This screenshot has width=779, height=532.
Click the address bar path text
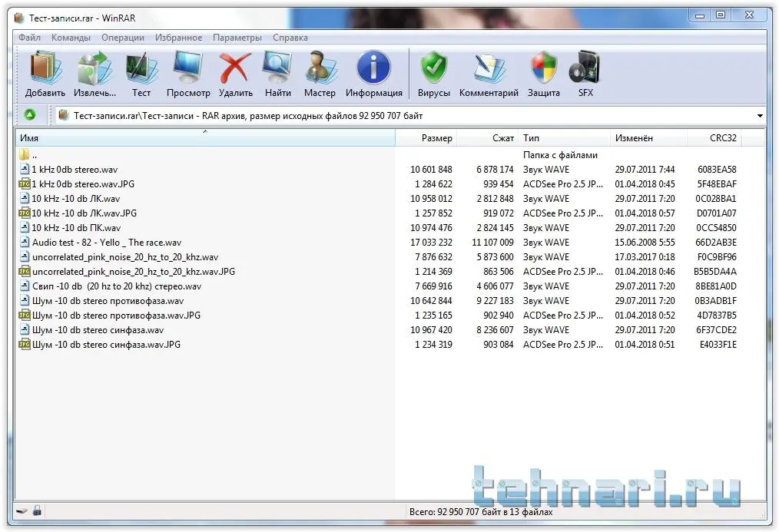[248, 116]
